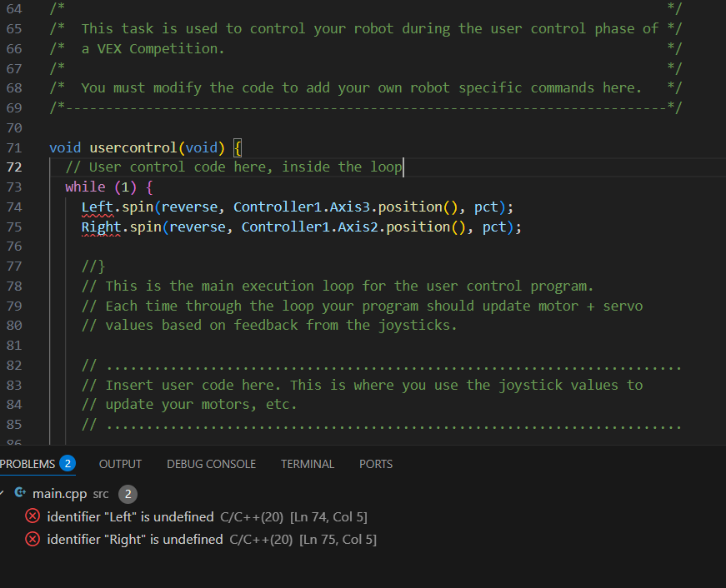Switch to the DEBUG CONSOLE tab
The height and width of the screenshot is (588, 726).
click(211, 464)
